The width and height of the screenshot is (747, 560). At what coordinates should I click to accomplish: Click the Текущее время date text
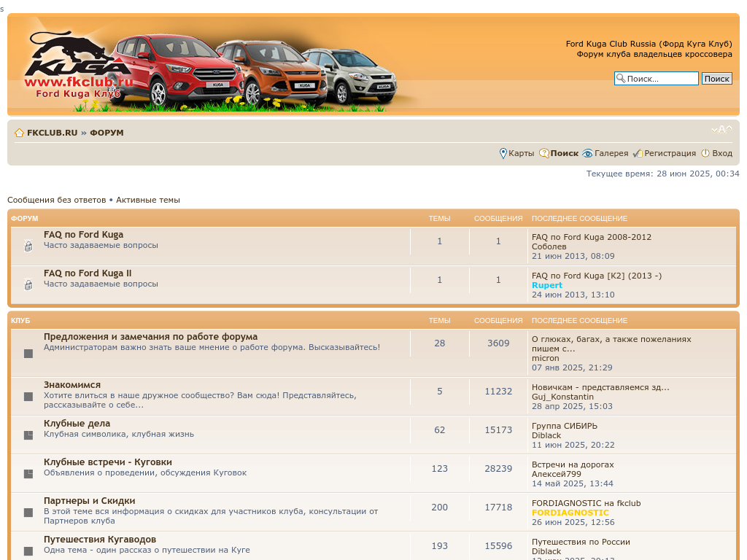coord(662,174)
